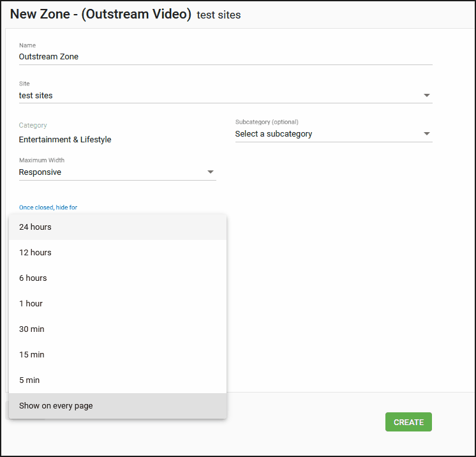Click the Category label
The height and width of the screenshot is (457, 476).
click(x=33, y=125)
